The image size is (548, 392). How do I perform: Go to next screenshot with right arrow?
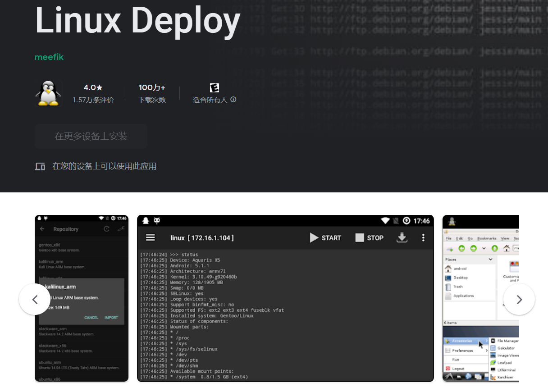click(x=519, y=299)
